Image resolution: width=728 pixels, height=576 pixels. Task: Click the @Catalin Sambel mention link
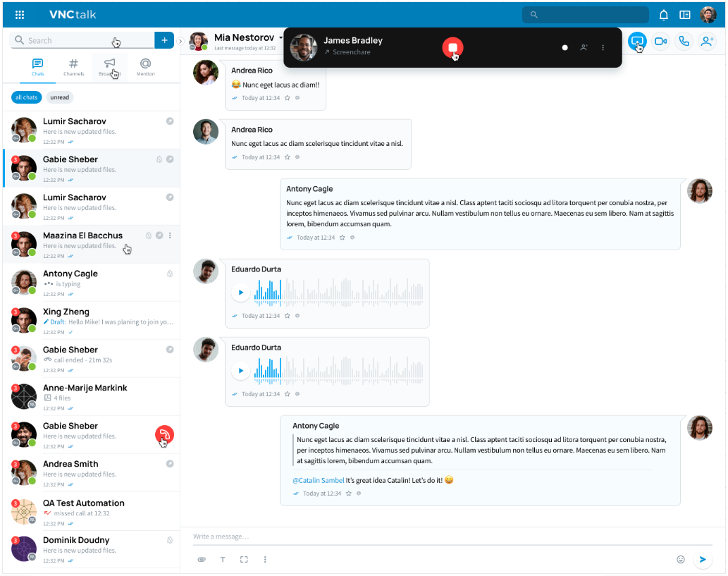tap(318, 480)
